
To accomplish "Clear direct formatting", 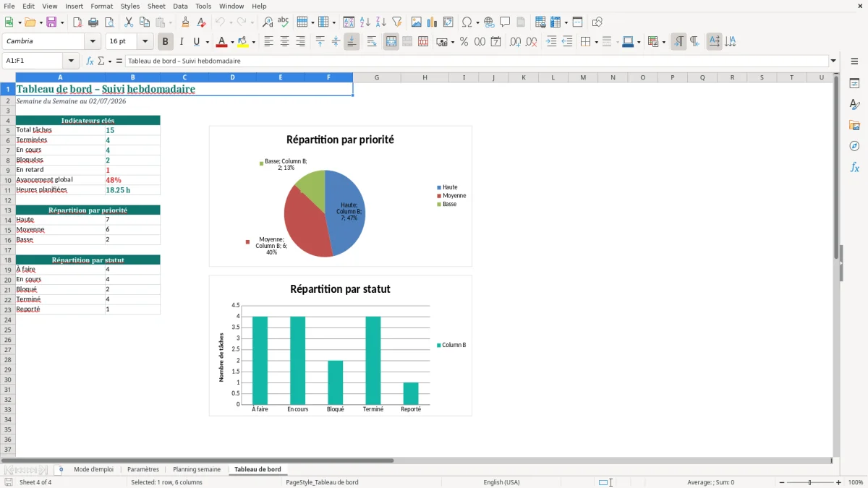I will point(202,22).
